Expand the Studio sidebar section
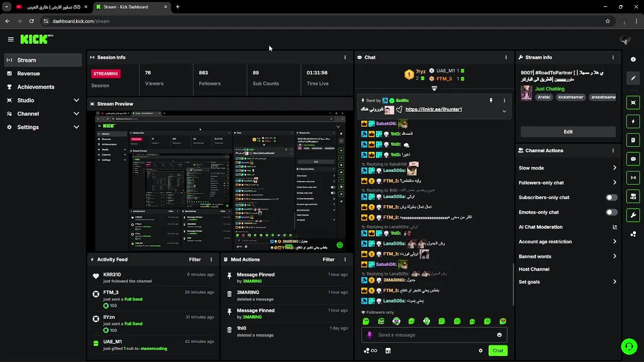The image size is (644, 362). pos(76,101)
